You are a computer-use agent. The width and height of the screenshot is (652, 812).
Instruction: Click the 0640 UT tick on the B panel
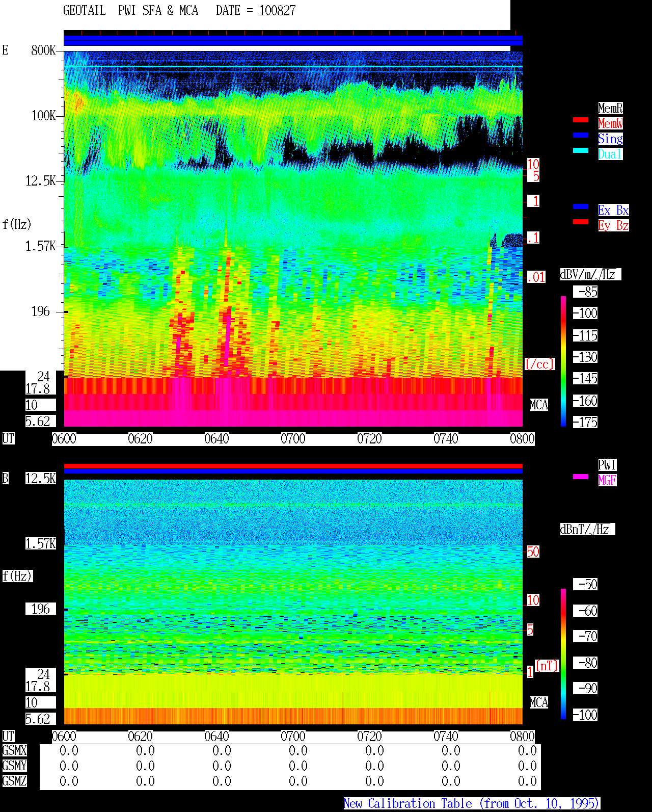217,737
